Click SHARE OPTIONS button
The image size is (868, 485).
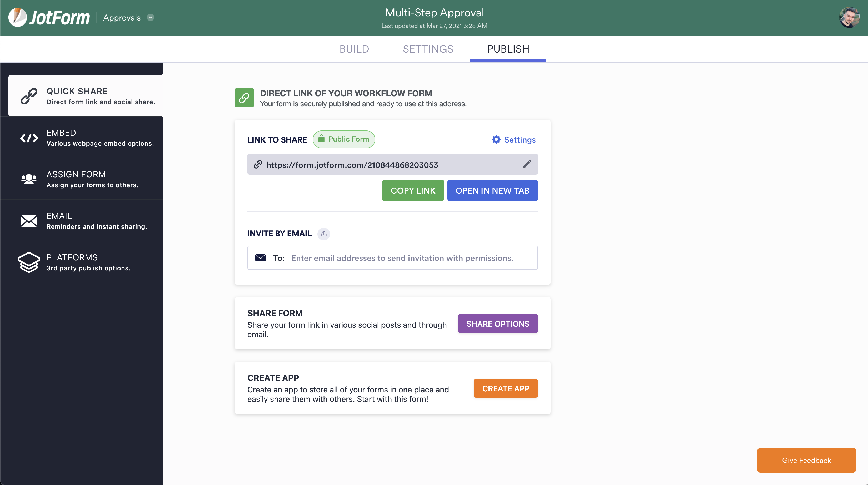point(498,324)
